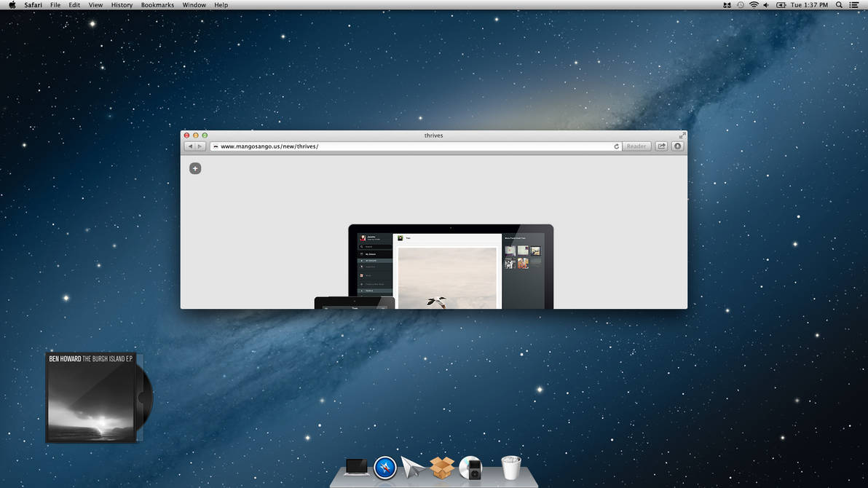The image size is (868, 488).
Task: Open the paper plane app in the Dock
Action: pyautogui.click(x=412, y=467)
